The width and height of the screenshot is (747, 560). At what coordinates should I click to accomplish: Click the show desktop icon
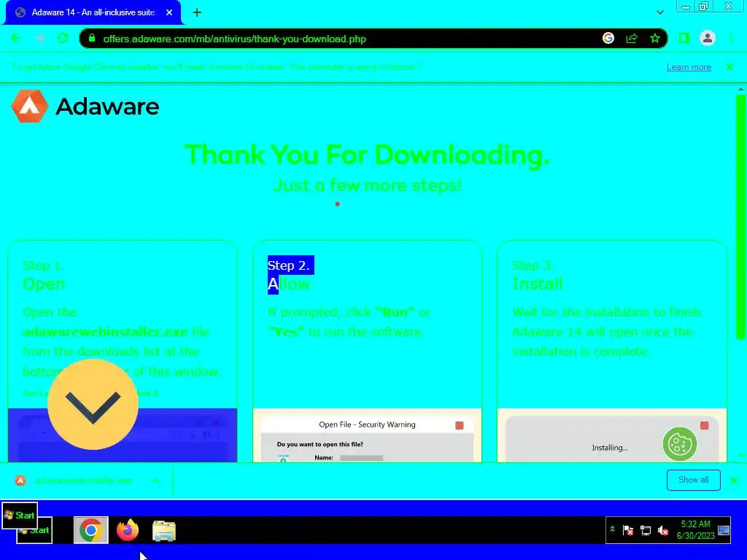pyautogui.click(x=724, y=530)
